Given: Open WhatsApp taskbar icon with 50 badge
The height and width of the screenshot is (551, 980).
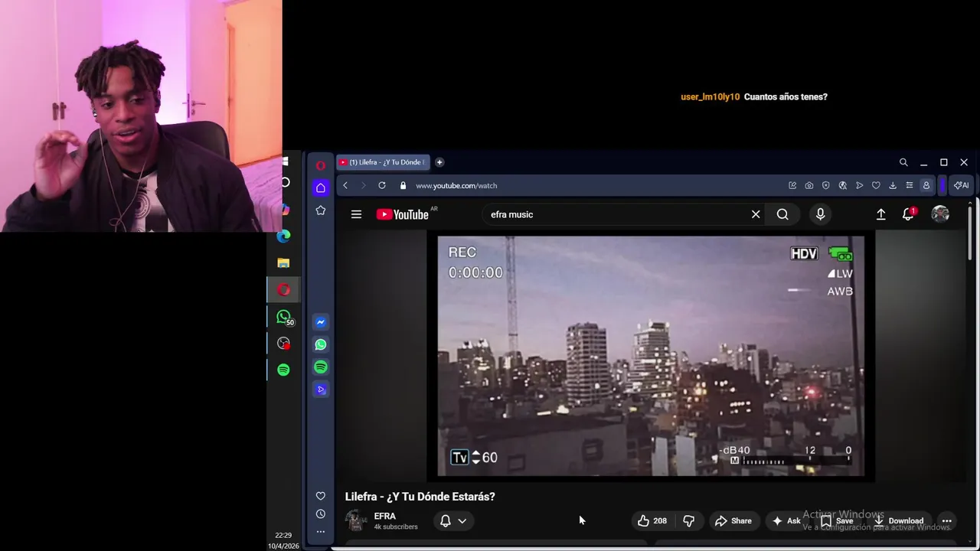Looking at the screenshot, I should 284,317.
